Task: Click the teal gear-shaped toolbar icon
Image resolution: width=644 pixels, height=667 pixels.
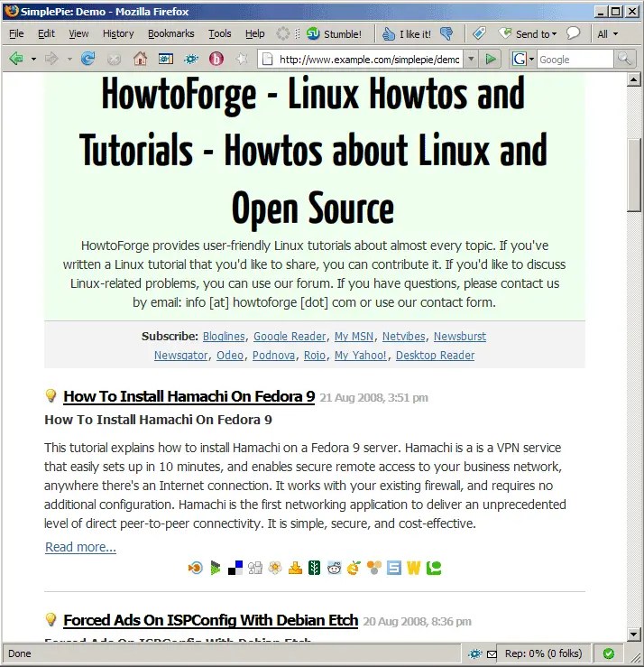Action: 191,59
